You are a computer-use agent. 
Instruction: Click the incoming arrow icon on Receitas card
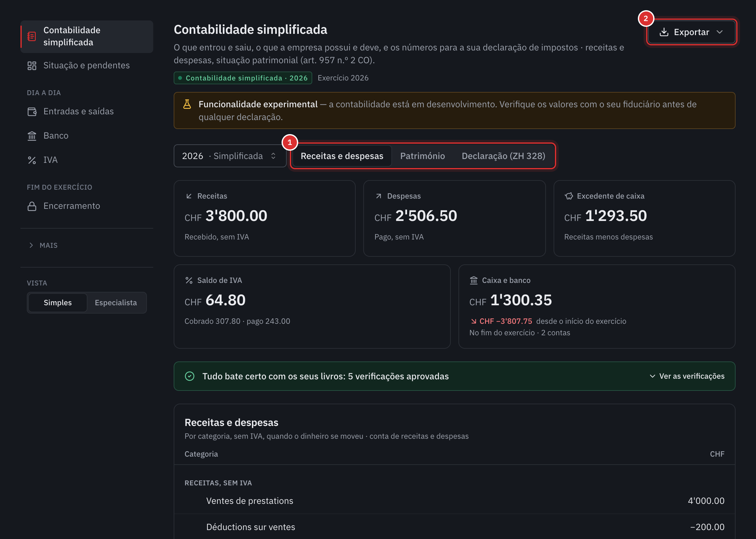(x=189, y=196)
